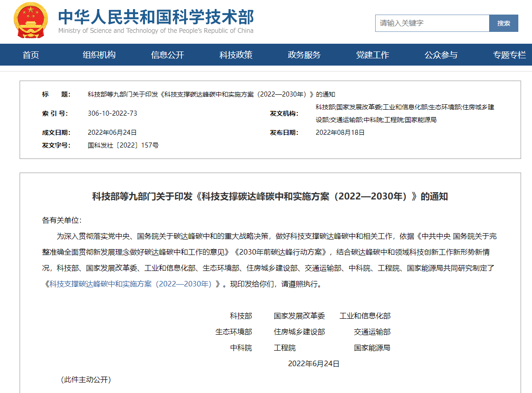Click the 标 题 field label
532x393 pixels.
coord(57,94)
